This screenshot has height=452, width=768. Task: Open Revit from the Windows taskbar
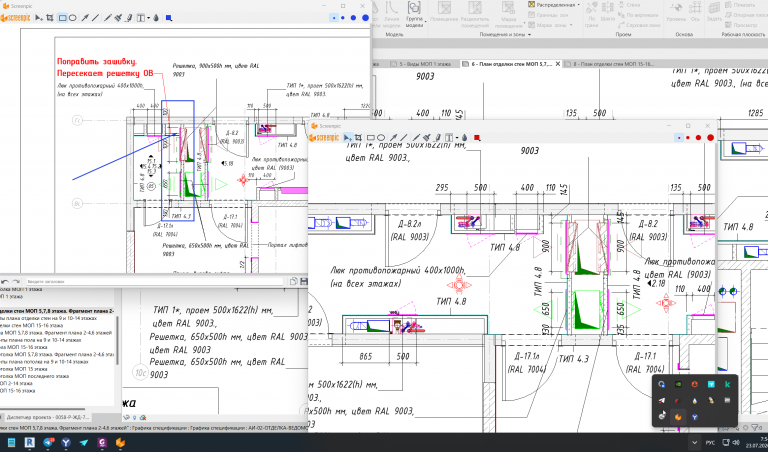(29, 443)
